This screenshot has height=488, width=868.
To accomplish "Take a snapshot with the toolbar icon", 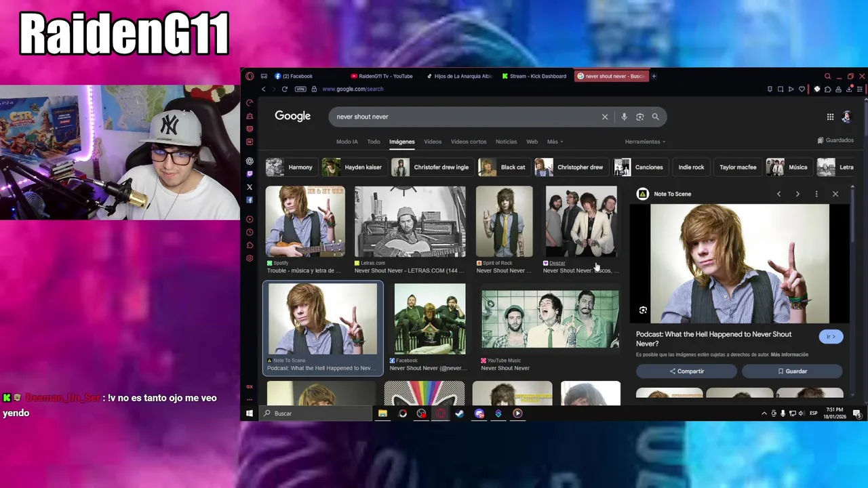I will point(781,89).
